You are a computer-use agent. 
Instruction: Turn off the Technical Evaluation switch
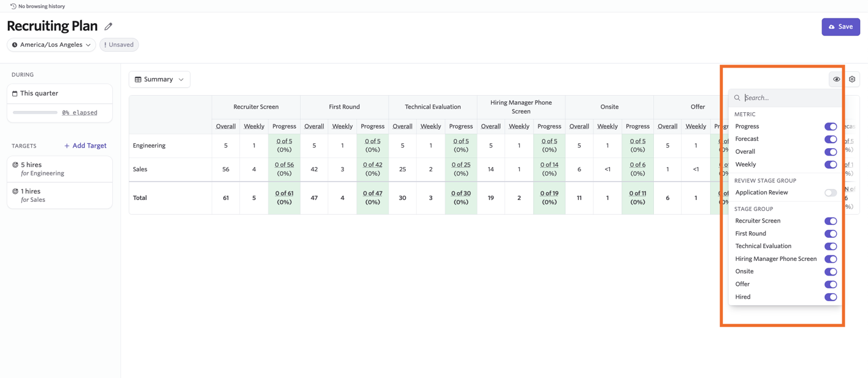point(831,246)
